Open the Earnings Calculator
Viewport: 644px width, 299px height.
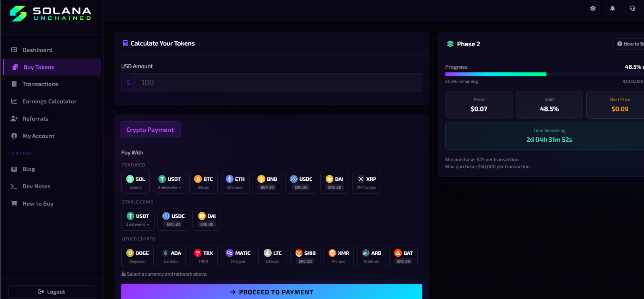[x=52, y=101]
